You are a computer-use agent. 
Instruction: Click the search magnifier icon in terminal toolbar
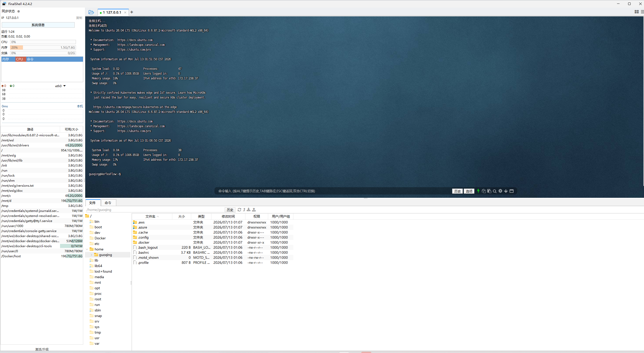[495, 191]
